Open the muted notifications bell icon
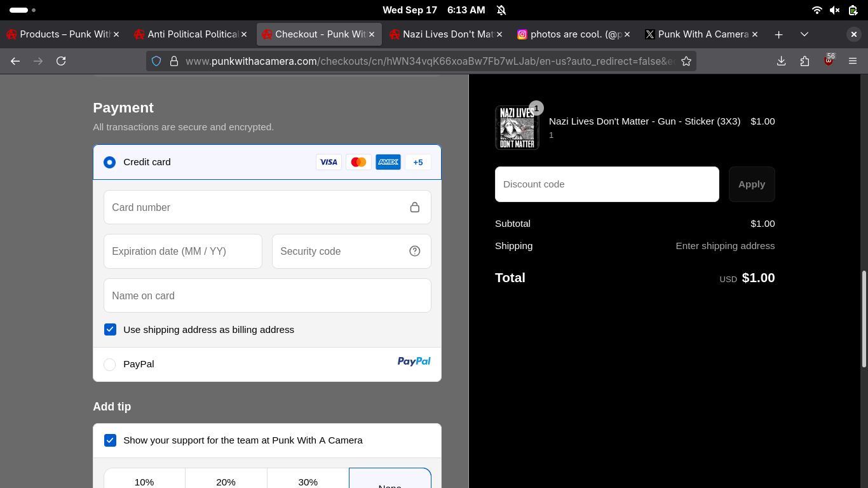This screenshot has width=868, height=488. point(501,10)
